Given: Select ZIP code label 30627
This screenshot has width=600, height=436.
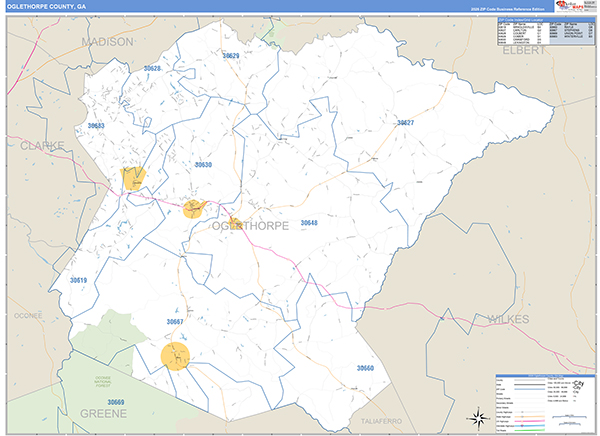Looking at the screenshot, I should point(405,123).
